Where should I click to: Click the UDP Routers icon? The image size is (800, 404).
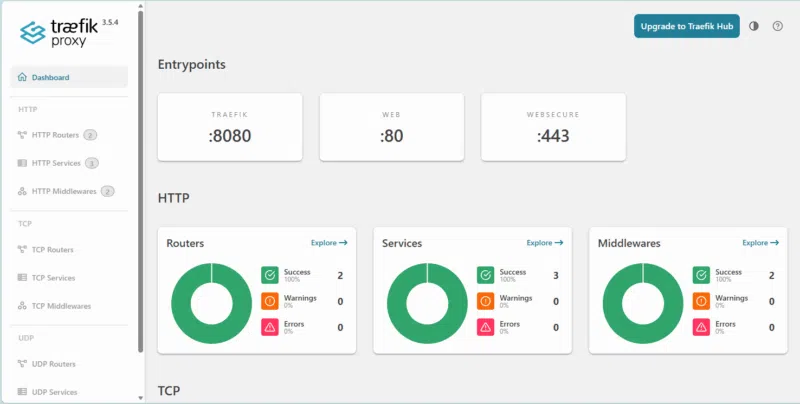pyautogui.click(x=22, y=364)
